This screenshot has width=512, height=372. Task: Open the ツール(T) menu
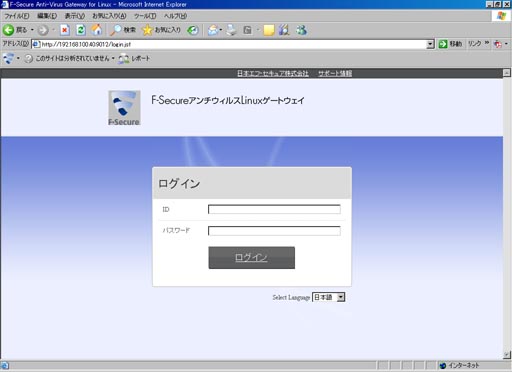(x=145, y=16)
